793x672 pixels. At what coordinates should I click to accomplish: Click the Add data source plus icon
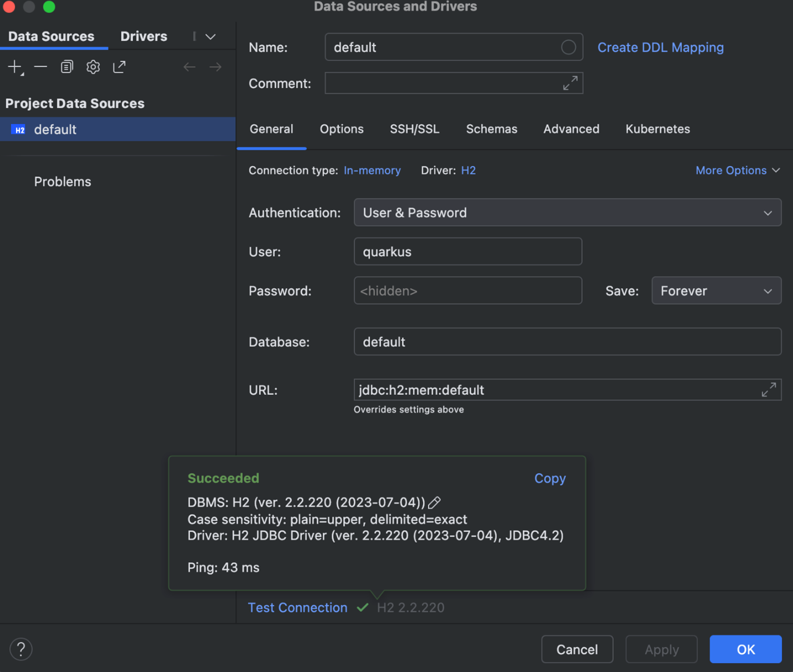tap(14, 67)
